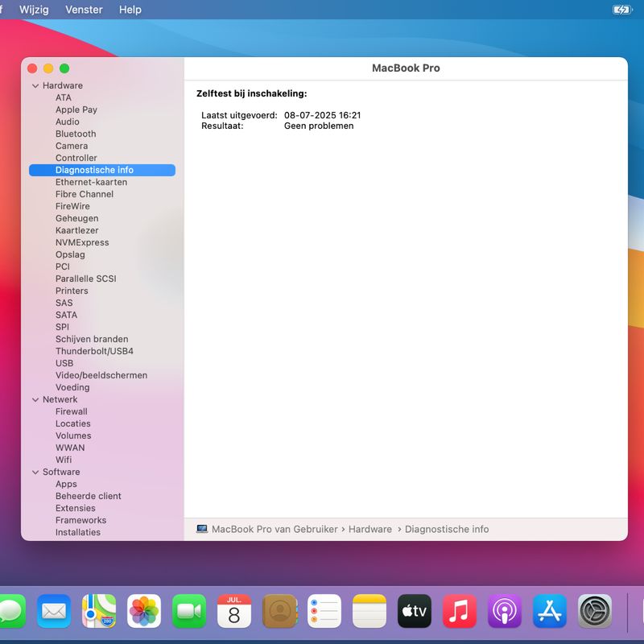Viewport: 644px width, 644px height.
Task: Click the MacBook icon in path bar
Action: 202,529
